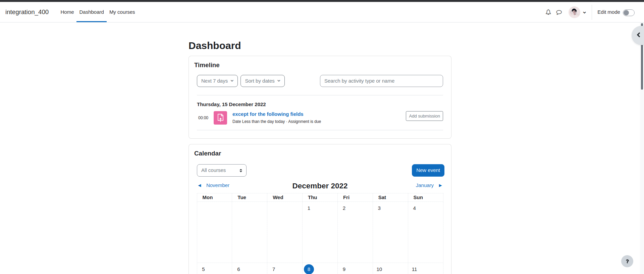The height and width of the screenshot is (274, 644).
Task: Expand the Next 7 days filter dropdown
Action: point(217,81)
